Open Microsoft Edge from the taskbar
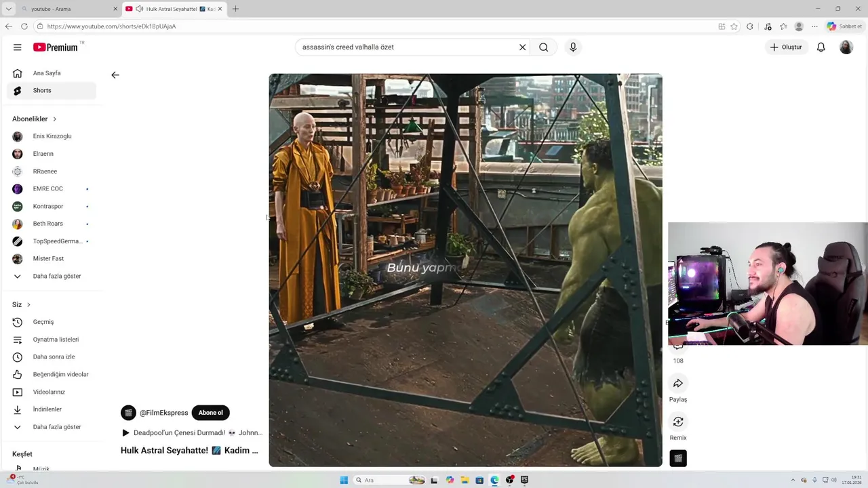The width and height of the screenshot is (868, 488). (494, 480)
